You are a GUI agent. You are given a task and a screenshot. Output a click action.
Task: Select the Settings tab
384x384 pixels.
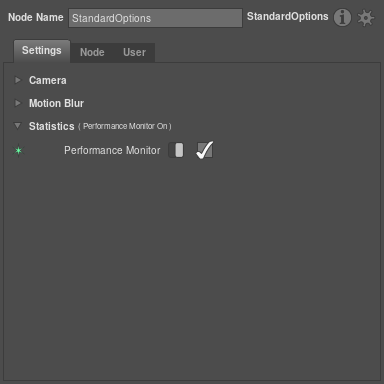coord(42,51)
